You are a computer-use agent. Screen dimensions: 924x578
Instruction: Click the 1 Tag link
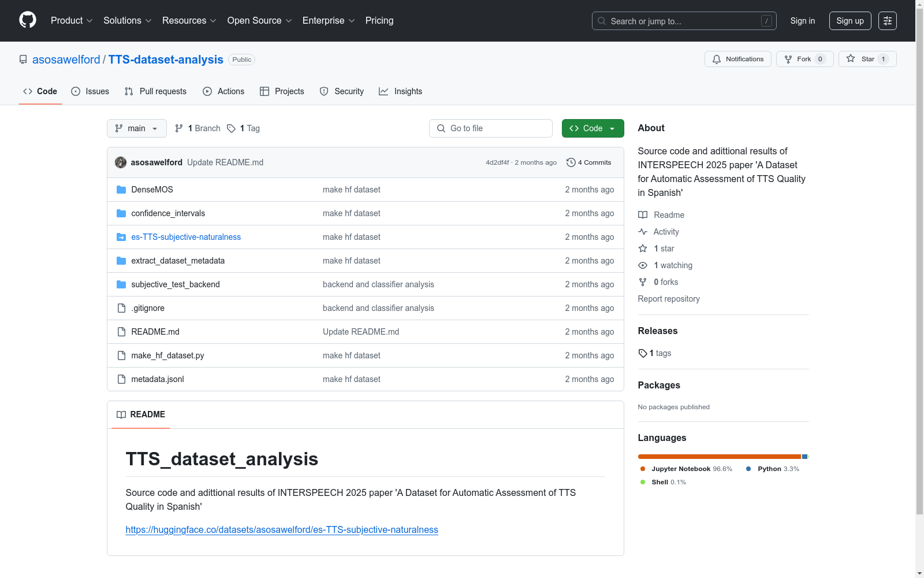click(x=243, y=128)
